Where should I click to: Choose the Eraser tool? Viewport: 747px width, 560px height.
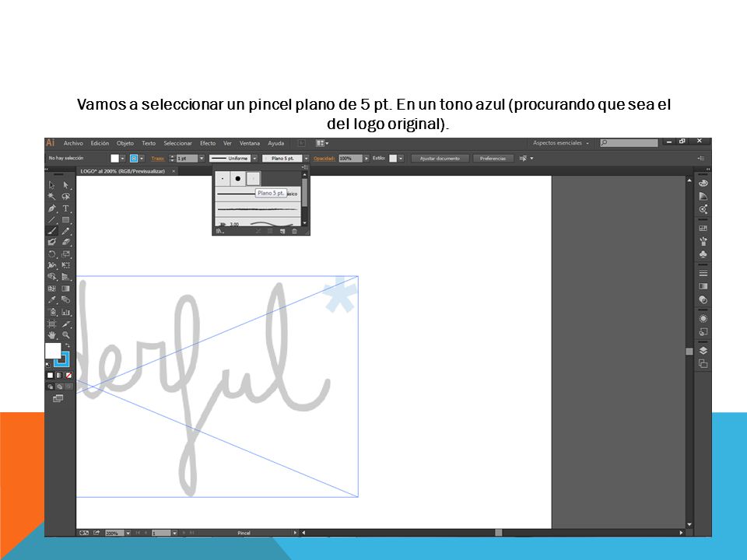point(65,243)
